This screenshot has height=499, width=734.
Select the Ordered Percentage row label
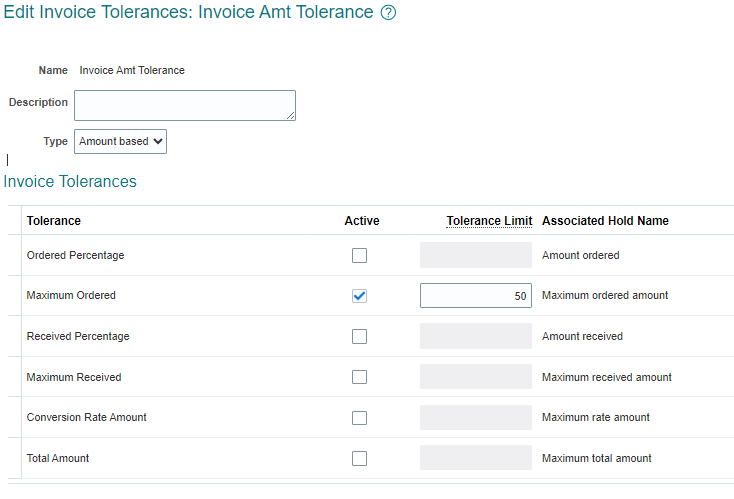75,255
